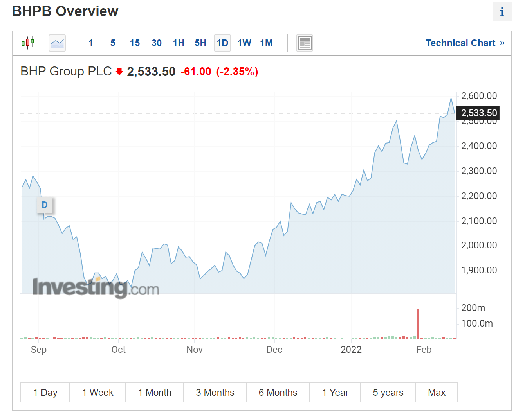Switch range to Max
The image size is (525, 420).
[437, 393]
